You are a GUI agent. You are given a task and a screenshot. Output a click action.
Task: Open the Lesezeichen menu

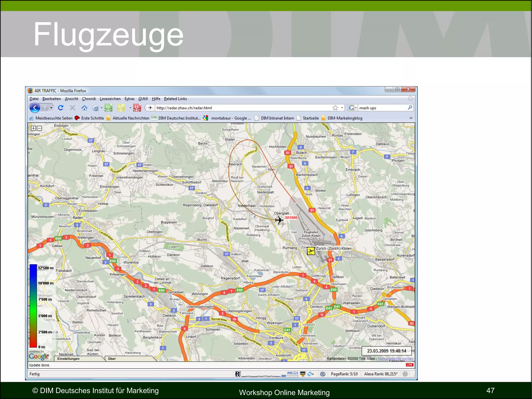pos(110,99)
